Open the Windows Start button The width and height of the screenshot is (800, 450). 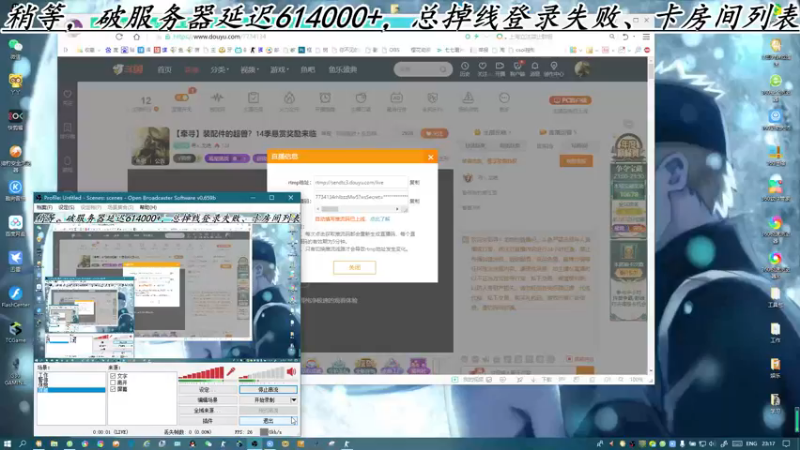pyautogui.click(x=7, y=444)
